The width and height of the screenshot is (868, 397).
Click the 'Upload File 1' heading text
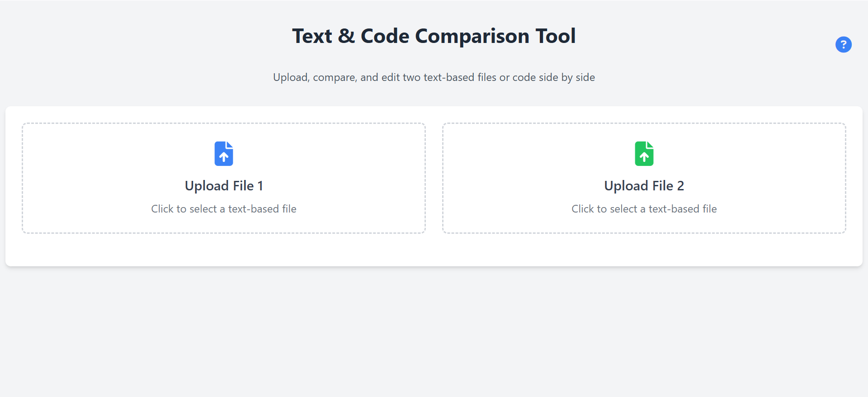223,185
